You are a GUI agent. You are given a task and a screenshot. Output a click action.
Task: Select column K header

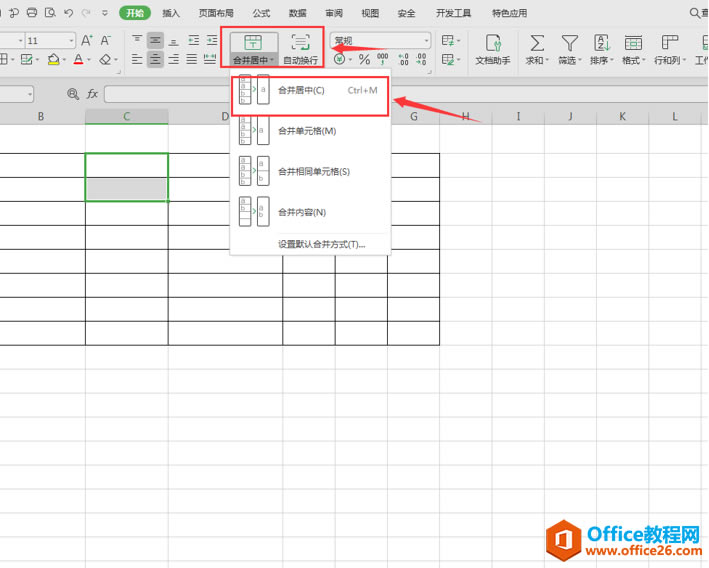[x=622, y=116]
